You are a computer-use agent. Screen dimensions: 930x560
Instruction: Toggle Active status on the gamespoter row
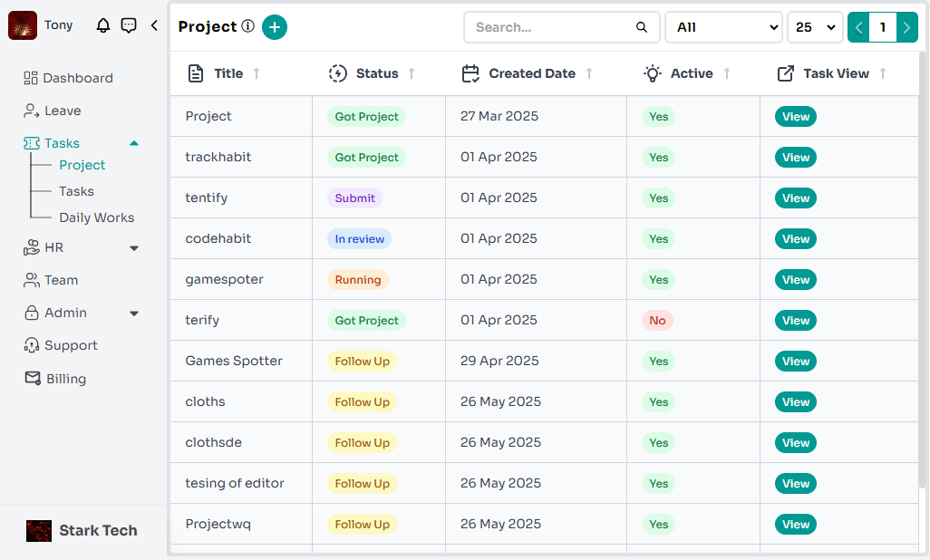pyautogui.click(x=658, y=279)
